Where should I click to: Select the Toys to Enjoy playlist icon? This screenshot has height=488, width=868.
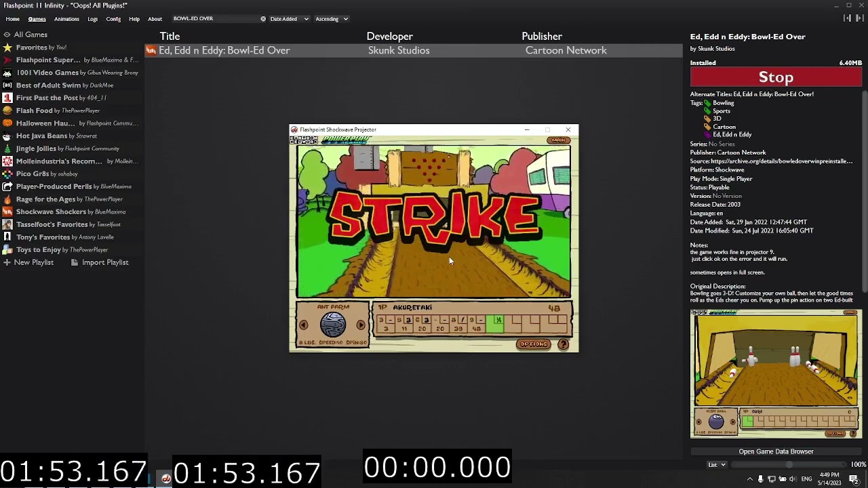7,249
